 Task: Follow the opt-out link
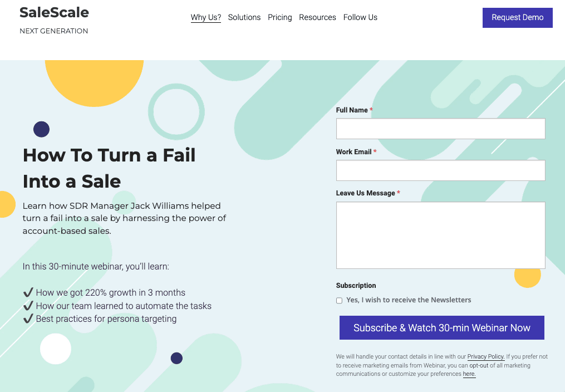(x=479, y=365)
